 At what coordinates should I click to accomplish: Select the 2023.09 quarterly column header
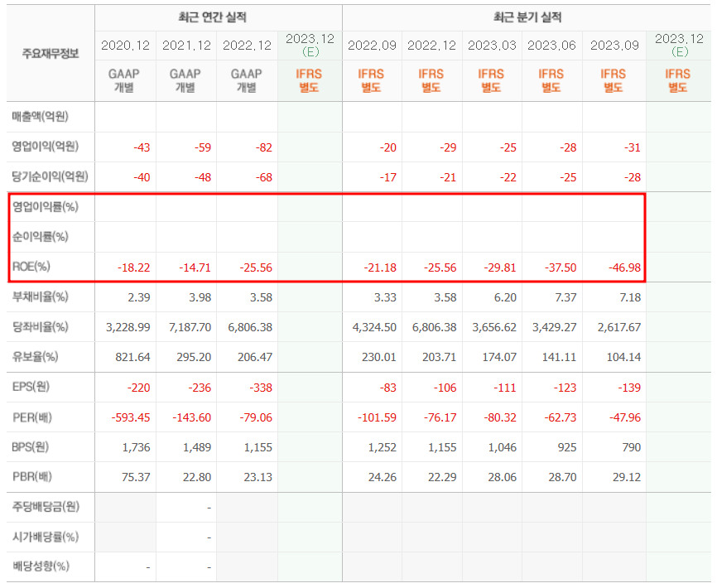pos(614,46)
